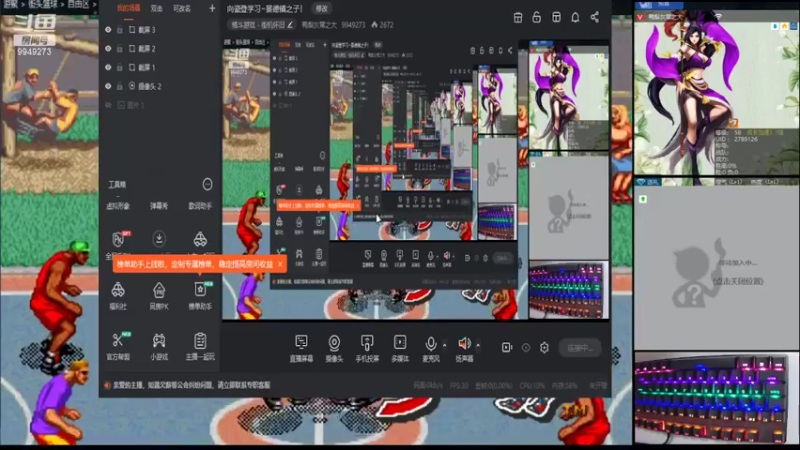Click the first top-right layout icon
This screenshot has height=450, width=800.
(x=518, y=17)
